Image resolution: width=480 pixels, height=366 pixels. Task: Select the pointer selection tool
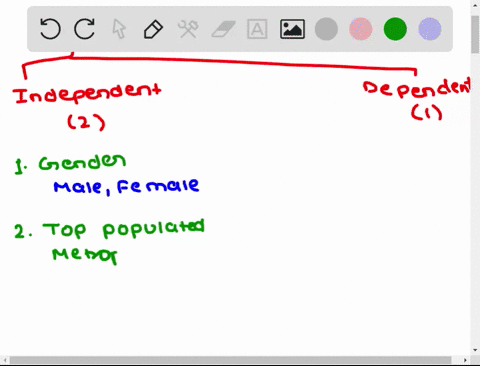[119, 29]
